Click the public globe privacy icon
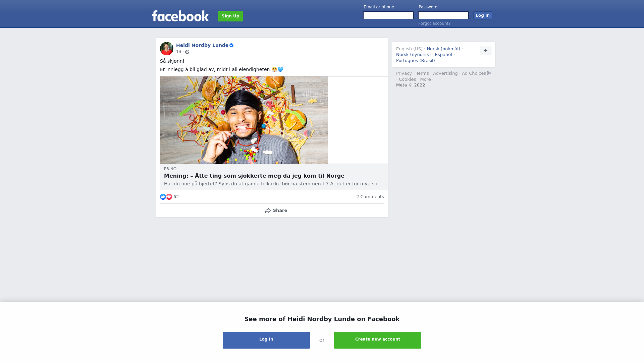Viewport: 644px width, 362px height. tap(187, 52)
